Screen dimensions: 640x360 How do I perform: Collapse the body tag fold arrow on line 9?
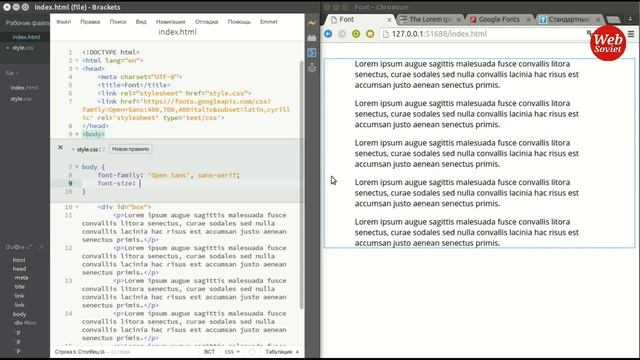pyautogui.click(x=77, y=134)
